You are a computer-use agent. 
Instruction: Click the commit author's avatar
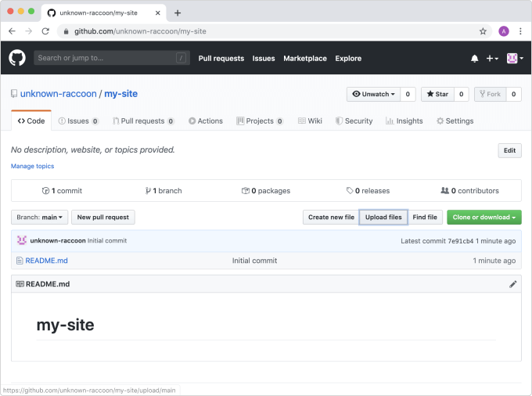point(22,240)
